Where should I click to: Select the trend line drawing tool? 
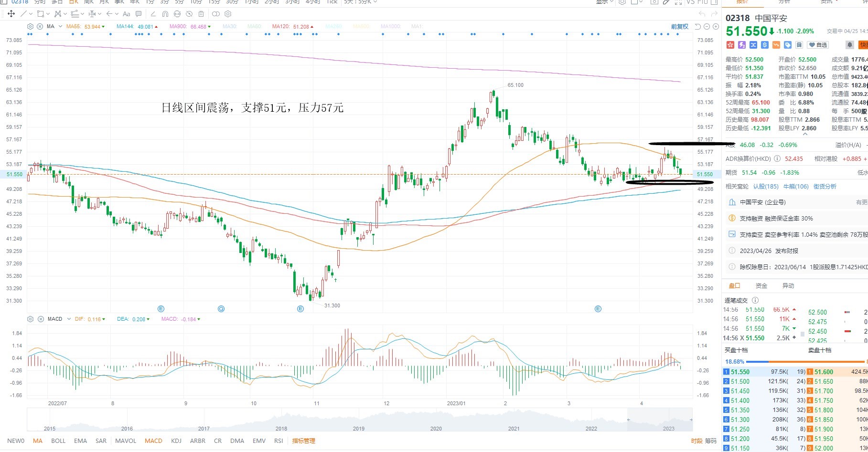pyautogui.click(x=23, y=14)
